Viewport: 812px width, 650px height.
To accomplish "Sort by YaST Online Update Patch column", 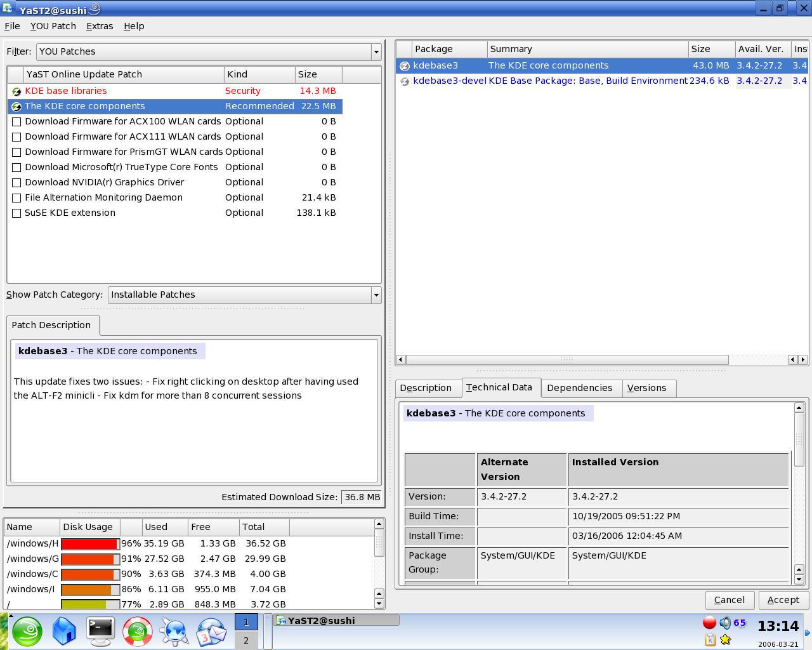I will pos(124,74).
